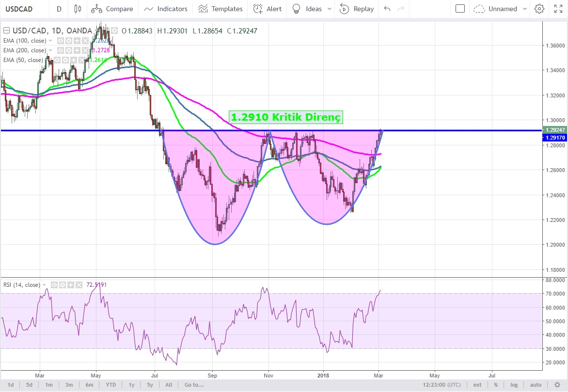
Task: Toggle the log scale option
Action: tap(514, 385)
